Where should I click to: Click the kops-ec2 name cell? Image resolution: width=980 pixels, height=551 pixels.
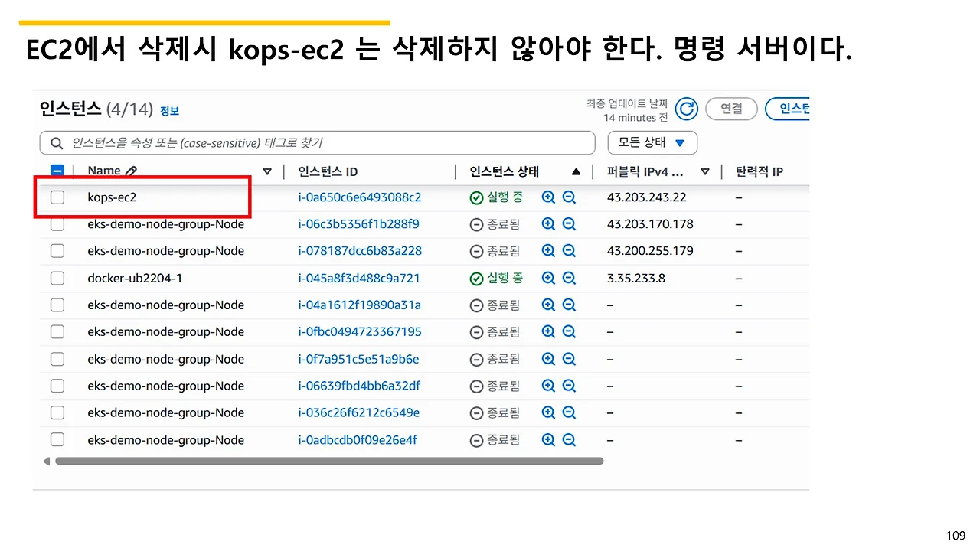(112, 197)
